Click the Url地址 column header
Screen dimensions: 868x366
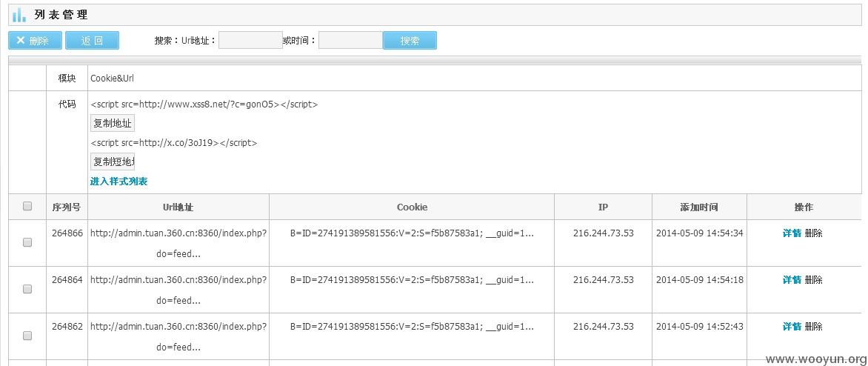pos(178,207)
